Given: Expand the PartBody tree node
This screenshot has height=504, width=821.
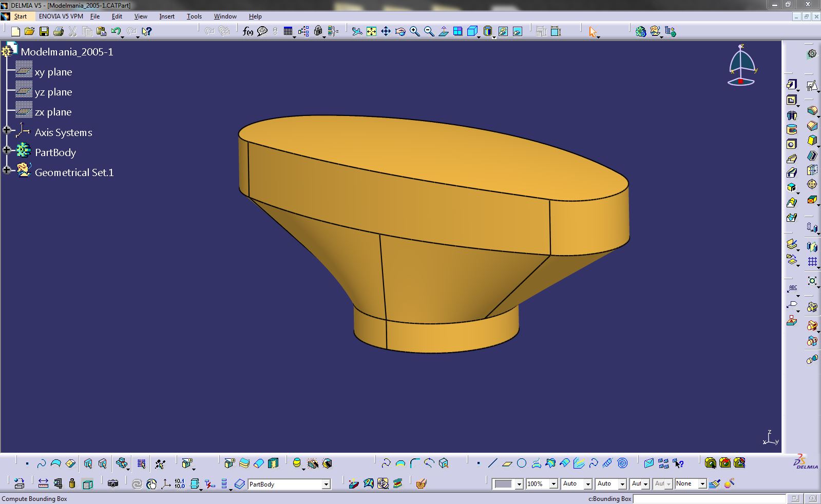Looking at the screenshot, I should (7, 150).
